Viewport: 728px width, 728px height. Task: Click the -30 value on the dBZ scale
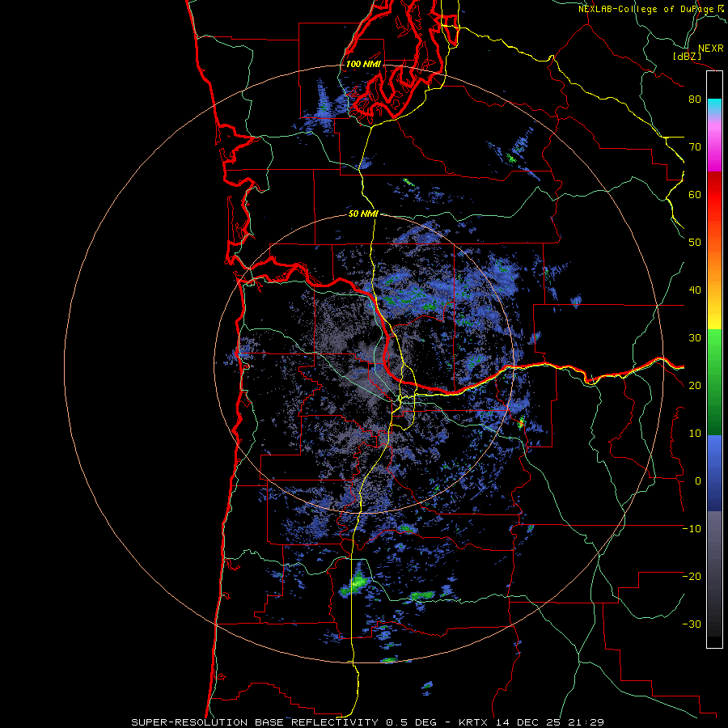692,624
